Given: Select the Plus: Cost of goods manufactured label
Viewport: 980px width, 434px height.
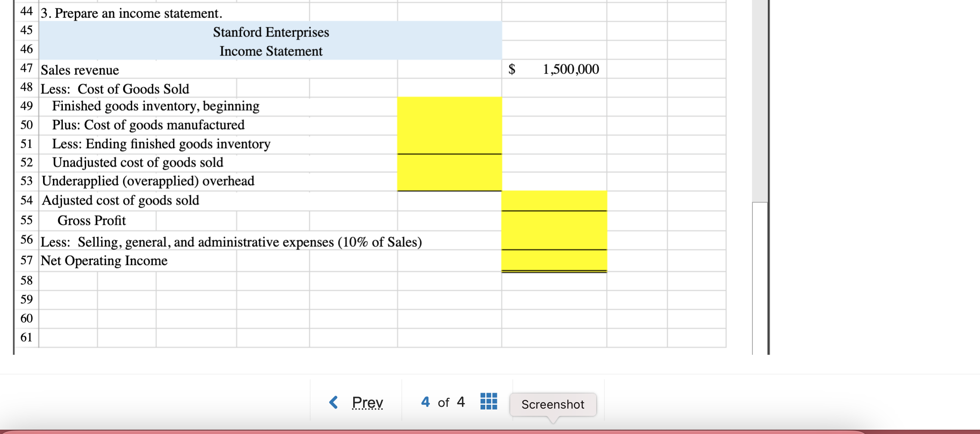Looking at the screenshot, I should (148, 125).
